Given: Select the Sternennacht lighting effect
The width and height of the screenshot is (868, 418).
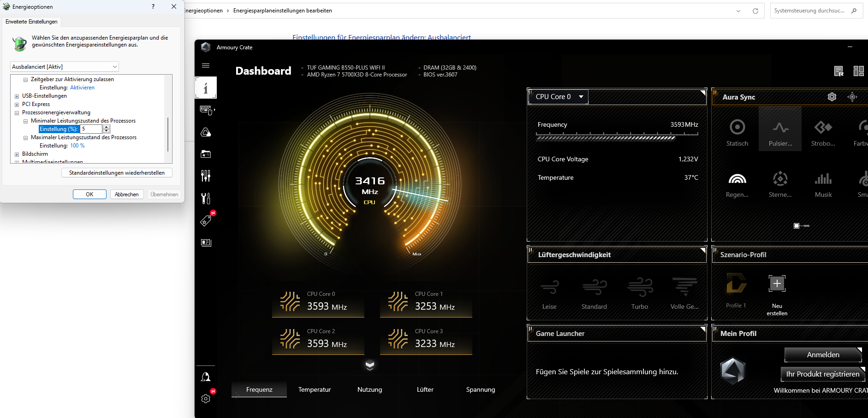Looking at the screenshot, I should [x=780, y=184].
